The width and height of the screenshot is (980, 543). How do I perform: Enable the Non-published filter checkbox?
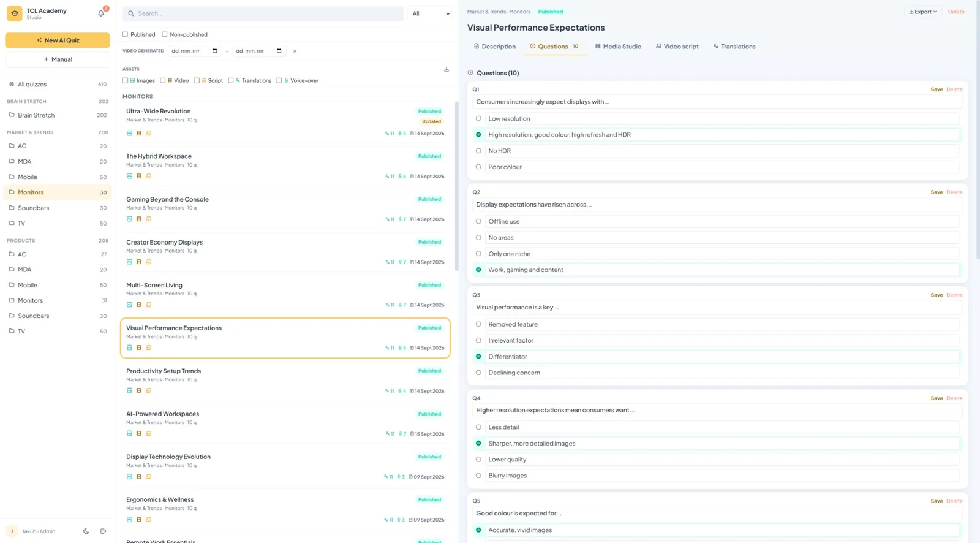click(165, 34)
